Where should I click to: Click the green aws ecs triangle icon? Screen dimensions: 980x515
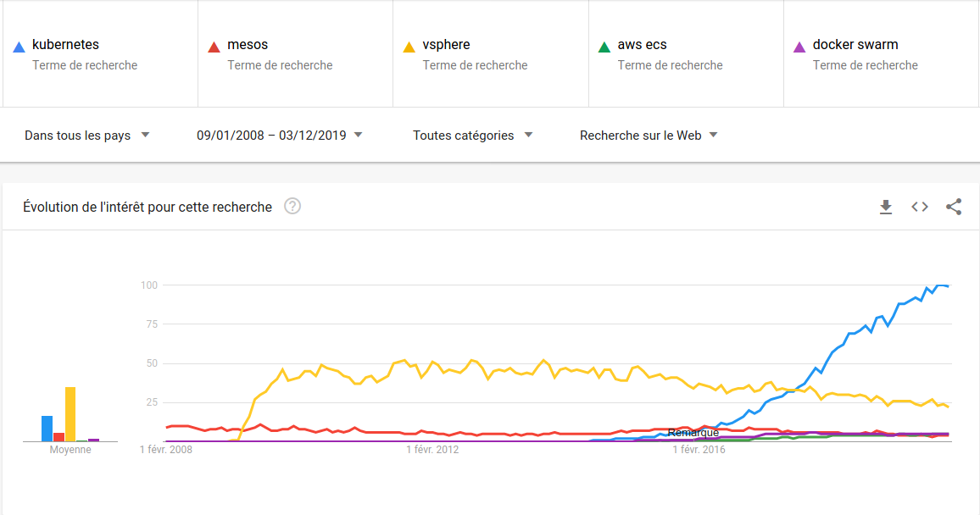point(604,47)
